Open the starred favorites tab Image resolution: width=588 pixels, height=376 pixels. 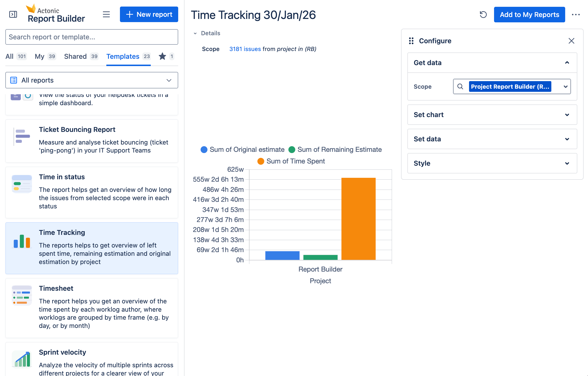[x=162, y=56]
